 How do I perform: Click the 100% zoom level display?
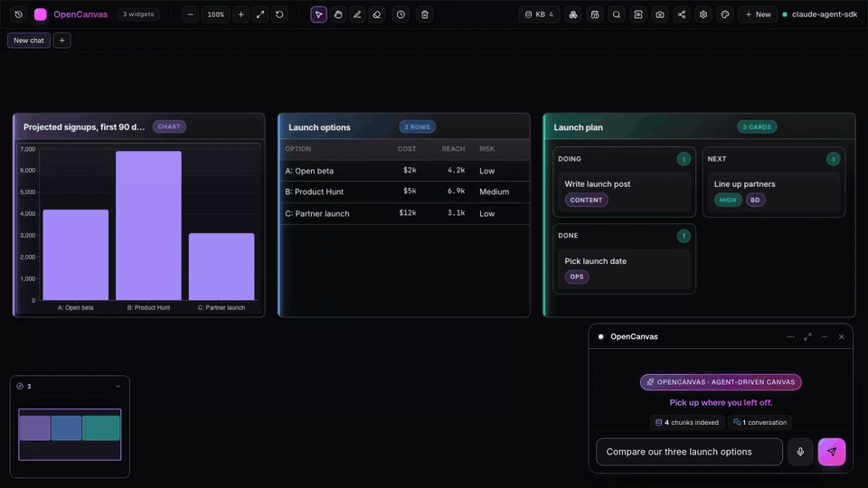tap(216, 14)
